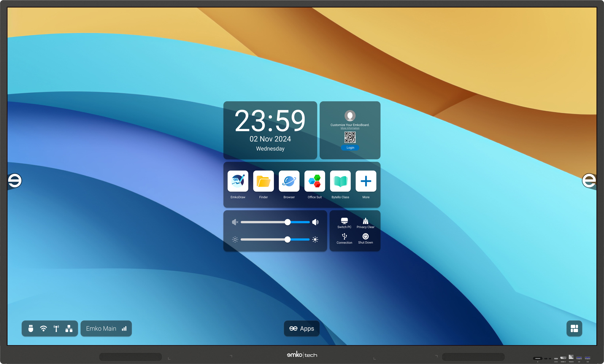The width and height of the screenshot is (604, 364).
Task: Click the user profile avatar
Action: coord(350,115)
